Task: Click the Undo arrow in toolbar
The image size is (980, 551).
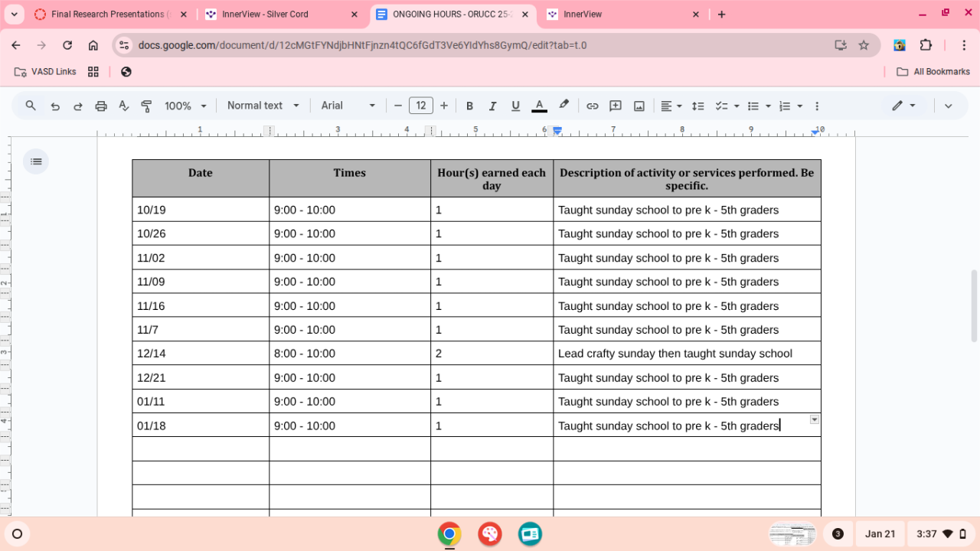Action: 55,106
